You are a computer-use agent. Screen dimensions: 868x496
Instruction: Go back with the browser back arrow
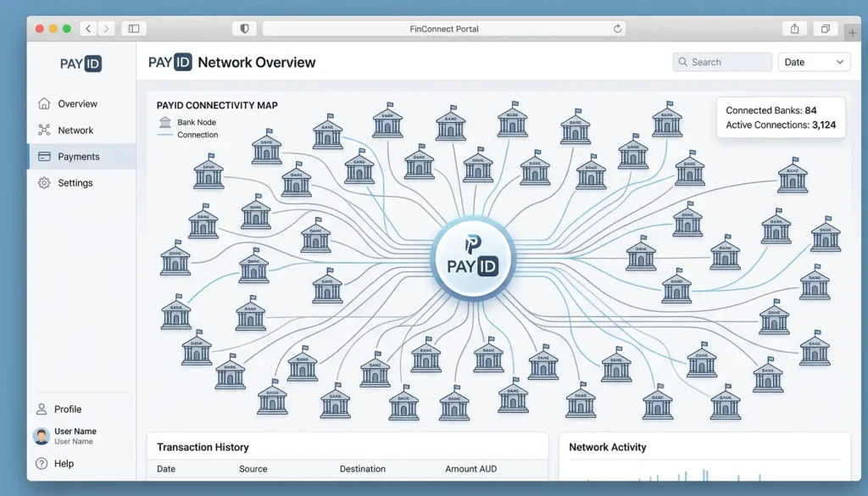pyautogui.click(x=88, y=29)
